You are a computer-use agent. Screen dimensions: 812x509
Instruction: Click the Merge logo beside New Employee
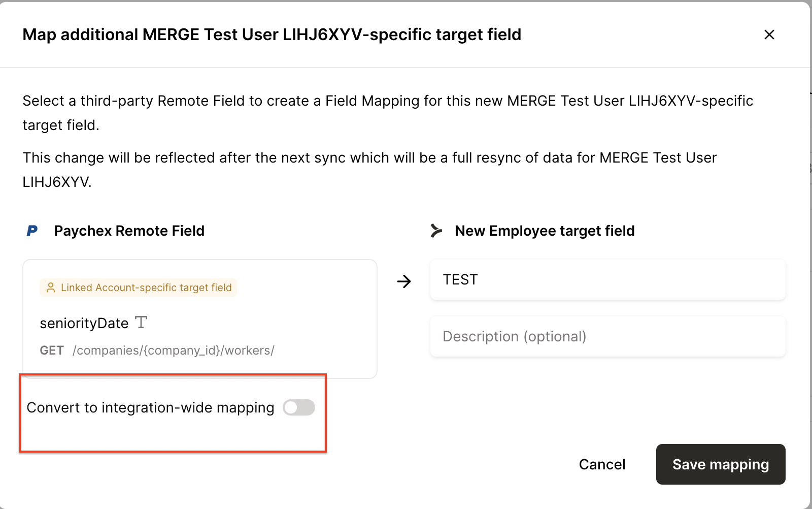(x=436, y=231)
